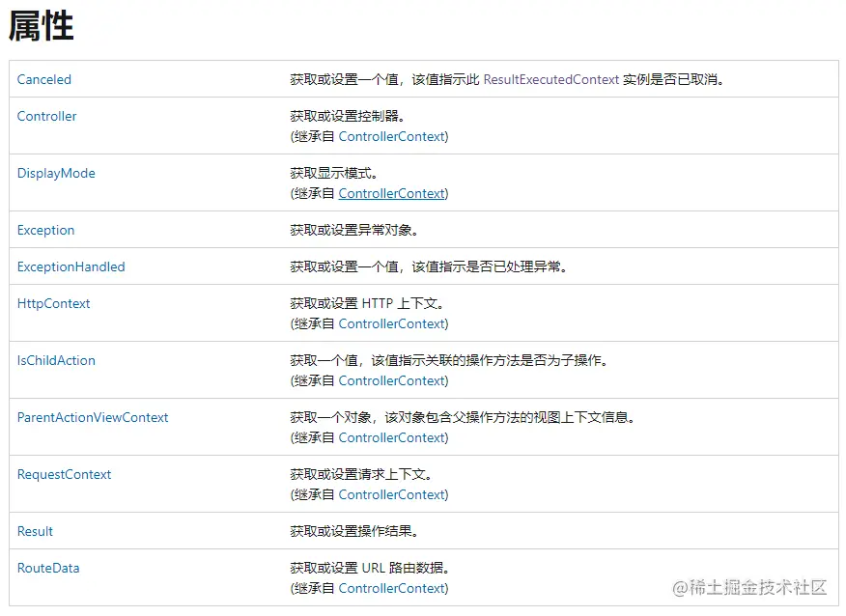Follow ControllerContext link in HttpContext row
This screenshot has width=846, height=616.
tap(391, 323)
